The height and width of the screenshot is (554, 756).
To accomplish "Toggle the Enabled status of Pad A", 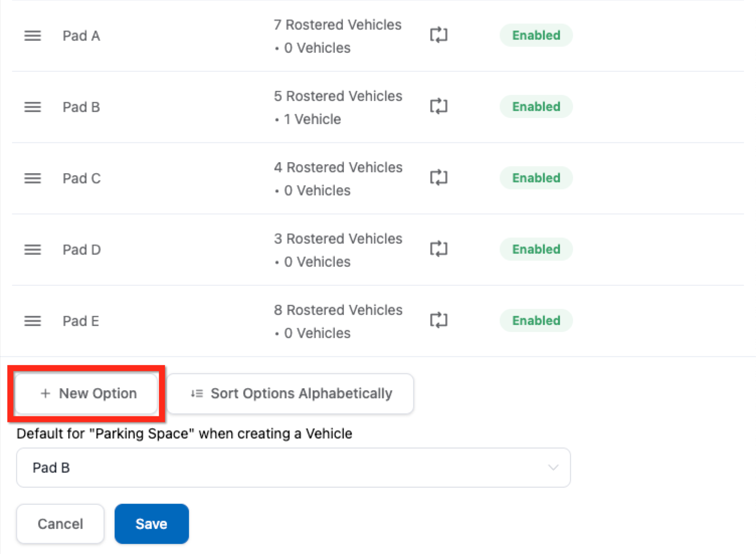I will point(536,35).
